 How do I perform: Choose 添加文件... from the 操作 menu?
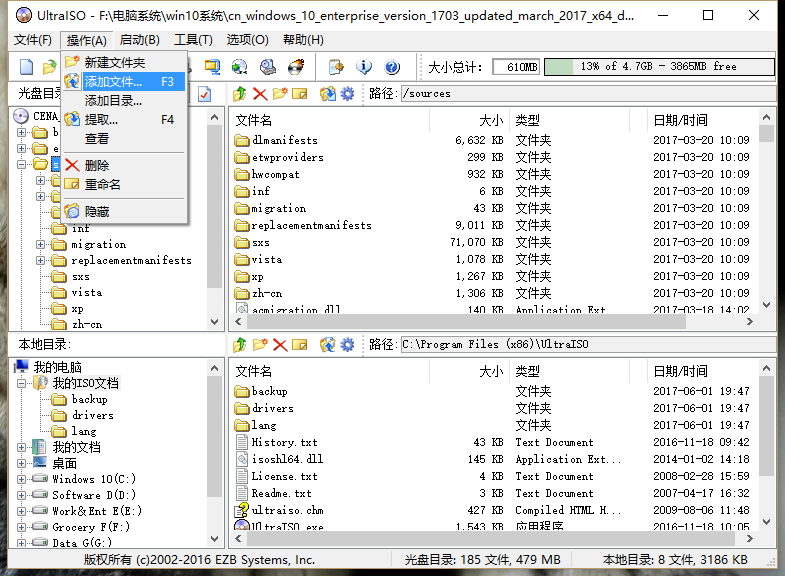112,82
